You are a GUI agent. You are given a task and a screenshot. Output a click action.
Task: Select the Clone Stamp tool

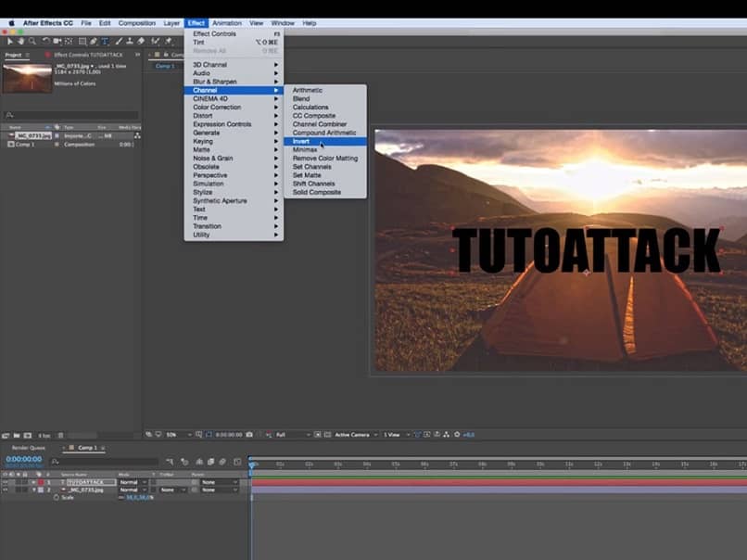(x=129, y=41)
